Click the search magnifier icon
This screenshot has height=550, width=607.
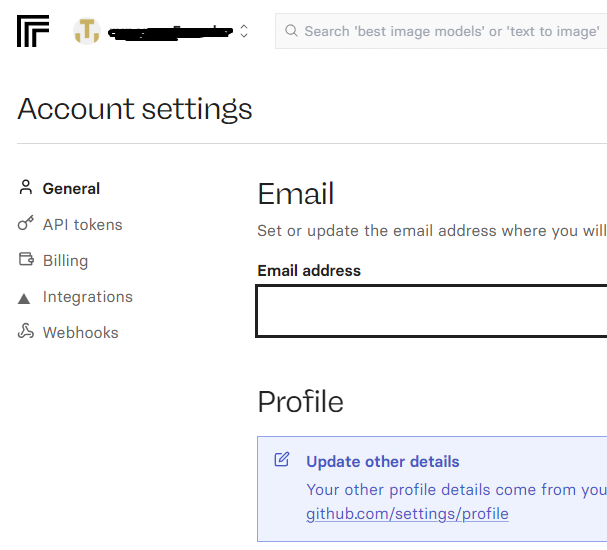click(x=291, y=31)
